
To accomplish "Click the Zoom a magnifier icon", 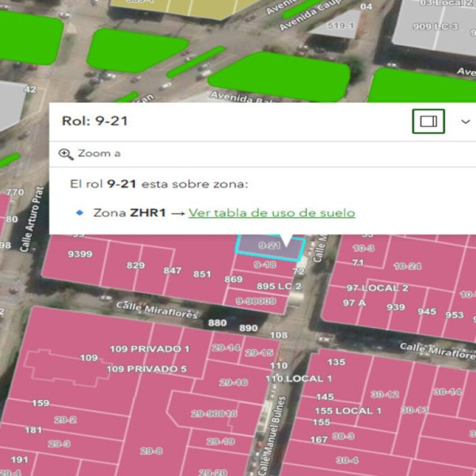I will (x=66, y=154).
